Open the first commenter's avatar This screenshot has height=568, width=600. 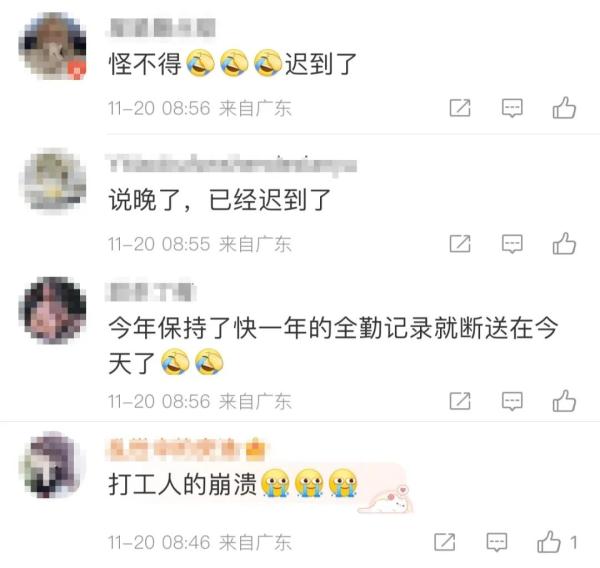53,46
